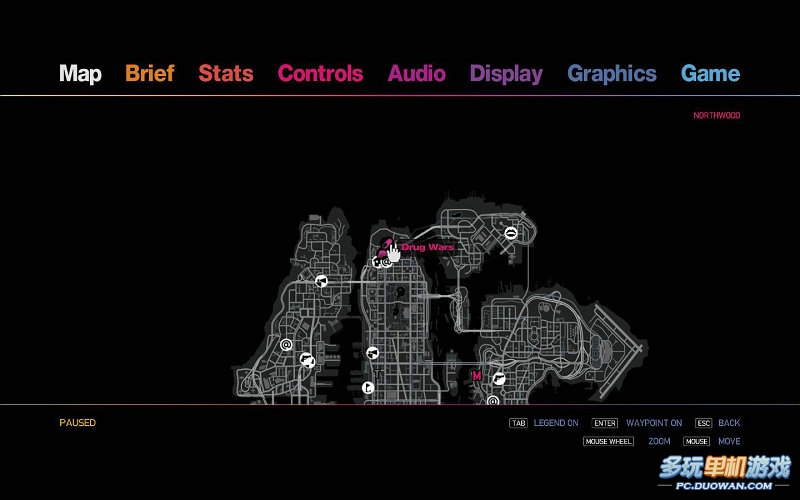The width and height of the screenshot is (800, 500).
Task: Click the pink Drug Wars map marker
Action: coord(384,245)
